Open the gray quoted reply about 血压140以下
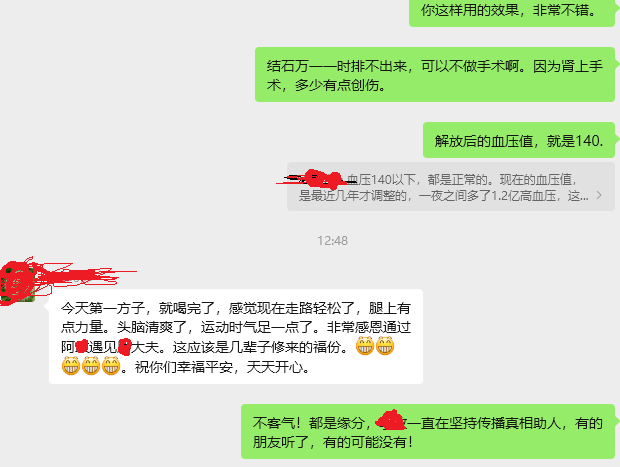The width and height of the screenshot is (620, 467). tap(451, 187)
